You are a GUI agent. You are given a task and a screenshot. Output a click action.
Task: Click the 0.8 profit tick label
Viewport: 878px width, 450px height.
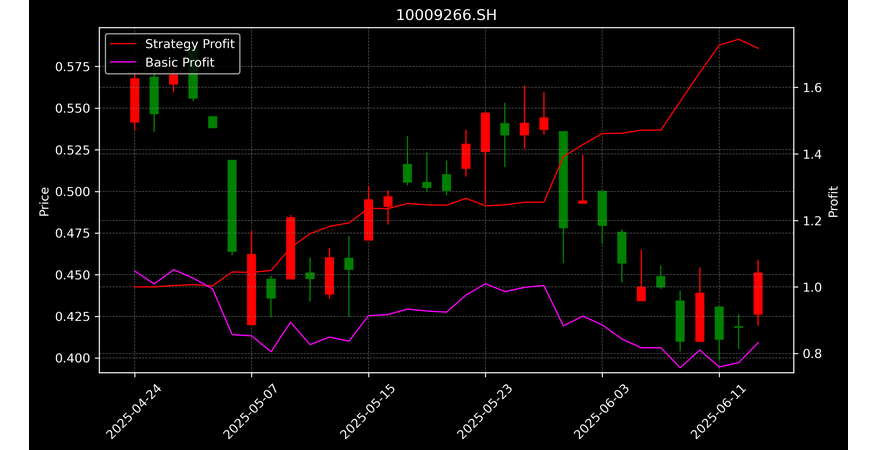point(811,354)
